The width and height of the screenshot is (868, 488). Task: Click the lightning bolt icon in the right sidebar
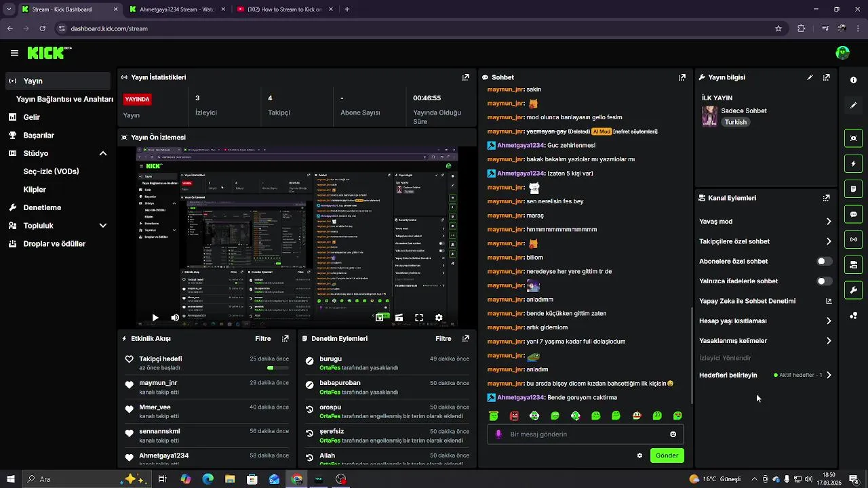[x=853, y=163]
